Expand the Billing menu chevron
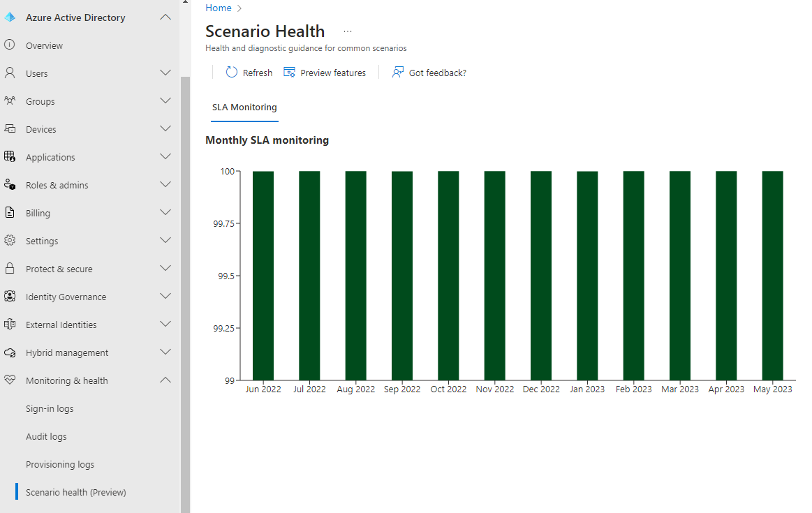 click(165, 213)
